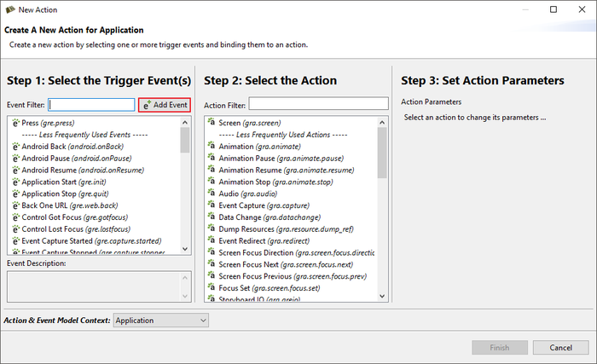Click the action list scroll up arrow
Screen dimensions: 597x364
(382, 123)
